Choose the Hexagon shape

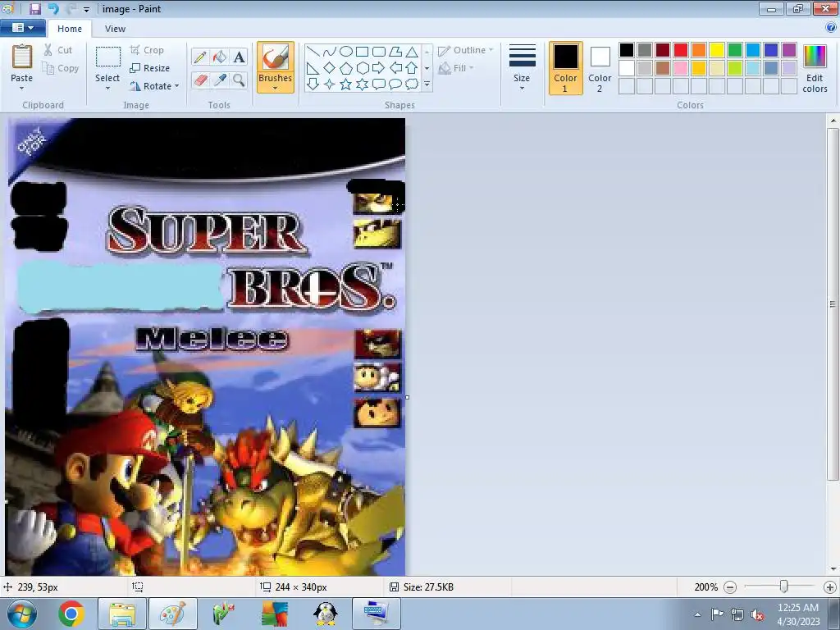coord(362,68)
